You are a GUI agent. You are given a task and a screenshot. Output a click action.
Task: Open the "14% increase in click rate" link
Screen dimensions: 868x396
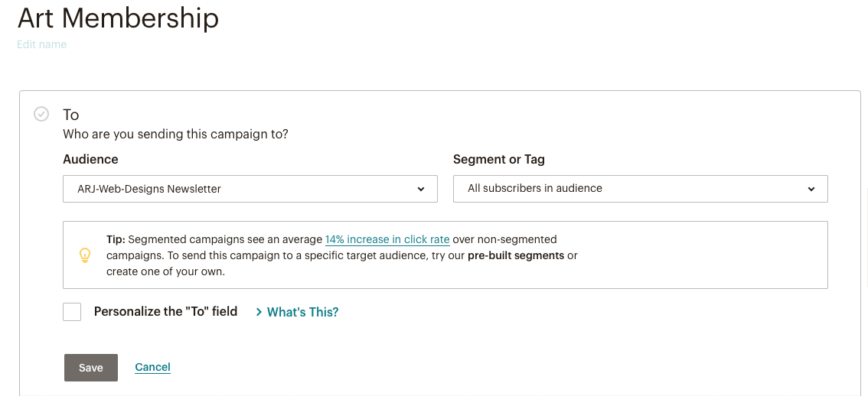point(387,239)
